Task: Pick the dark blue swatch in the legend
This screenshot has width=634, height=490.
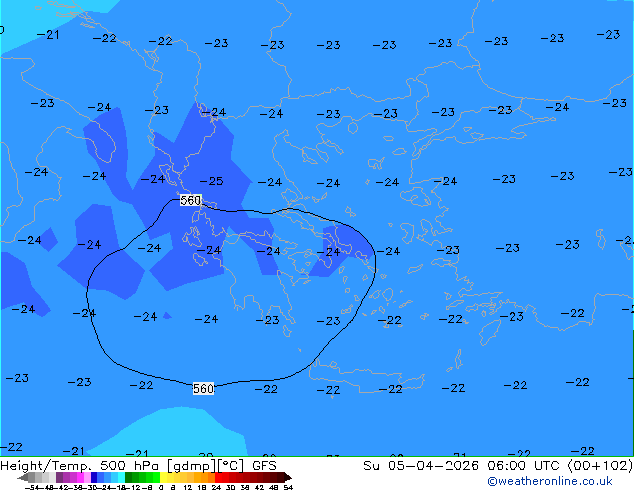Action: click(94, 477)
